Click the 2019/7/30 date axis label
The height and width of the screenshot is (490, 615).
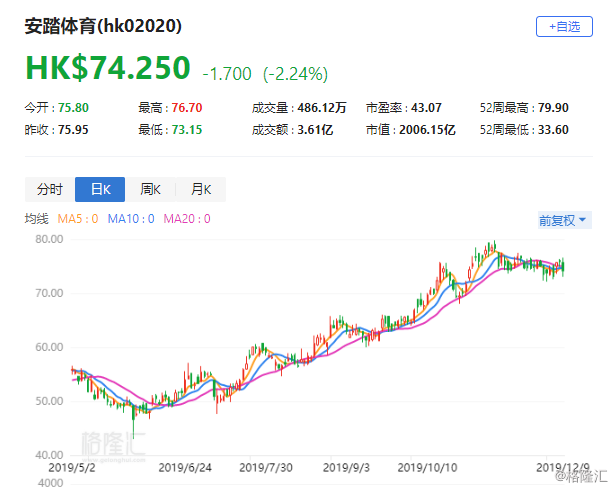(x=266, y=468)
